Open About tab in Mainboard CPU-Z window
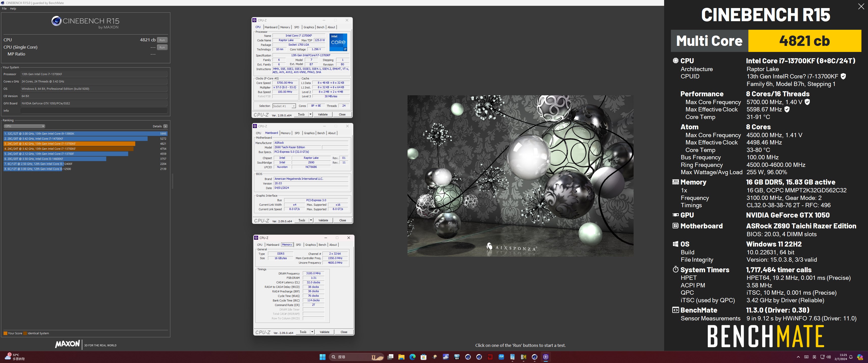The image size is (868, 363). tap(332, 133)
